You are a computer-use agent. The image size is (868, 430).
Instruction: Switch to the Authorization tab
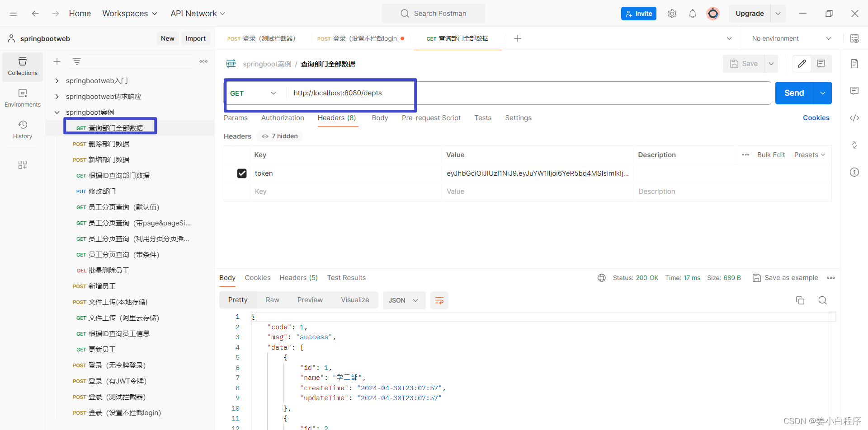[x=283, y=118]
